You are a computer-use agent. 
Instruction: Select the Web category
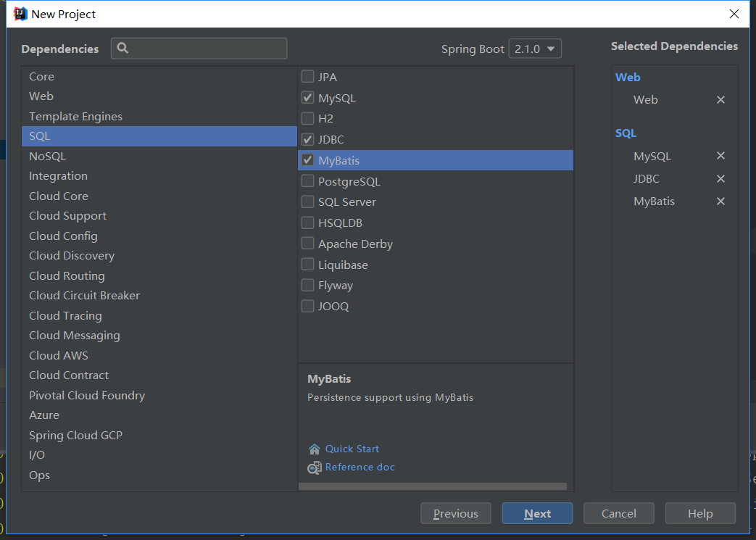41,96
